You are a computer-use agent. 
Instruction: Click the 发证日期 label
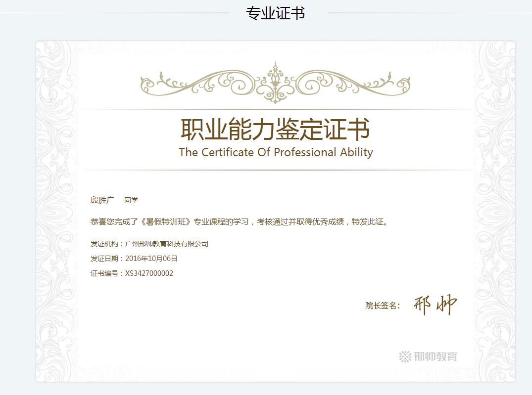(x=104, y=259)
